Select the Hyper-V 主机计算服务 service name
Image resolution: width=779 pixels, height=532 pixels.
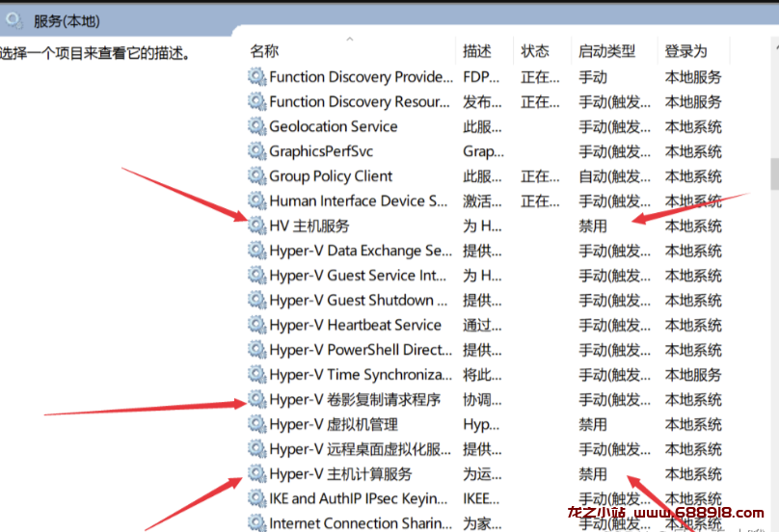[x=340, y=474]
